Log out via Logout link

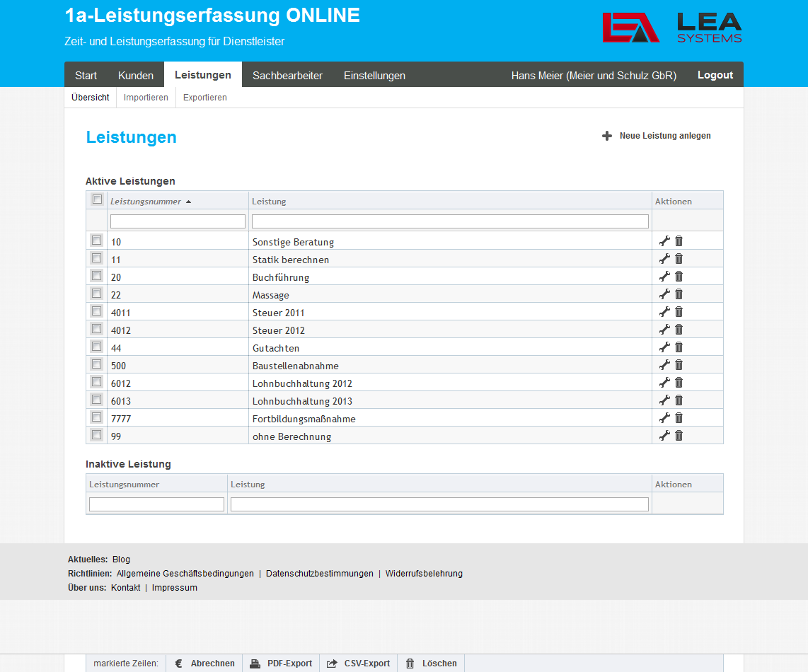715,75
